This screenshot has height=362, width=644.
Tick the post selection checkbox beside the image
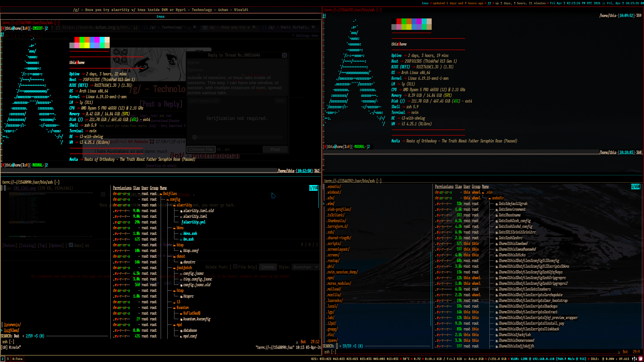(103, 194)
